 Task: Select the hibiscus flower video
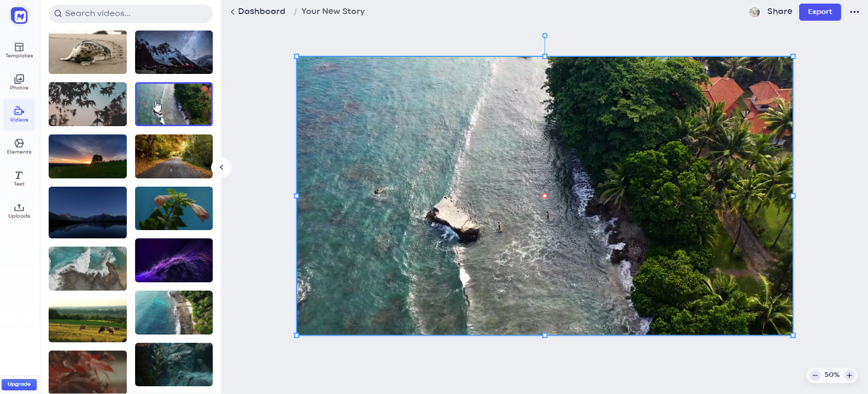174,208
